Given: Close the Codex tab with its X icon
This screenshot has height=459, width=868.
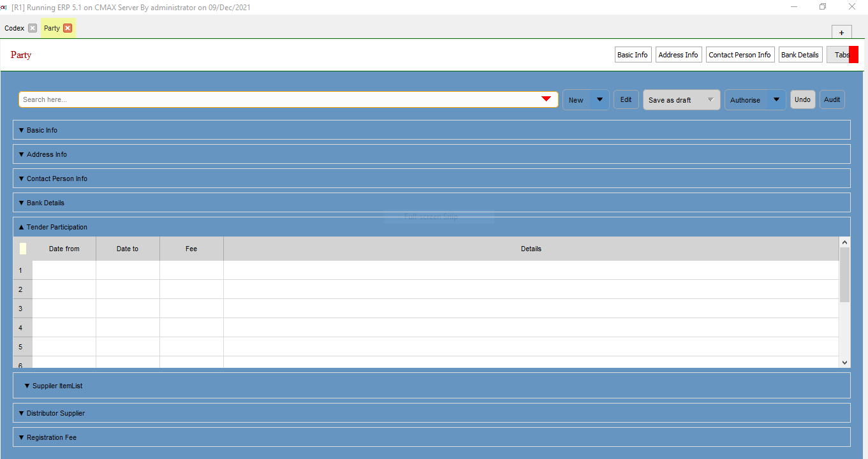Looking at the screenshot, I should [33, 28].
